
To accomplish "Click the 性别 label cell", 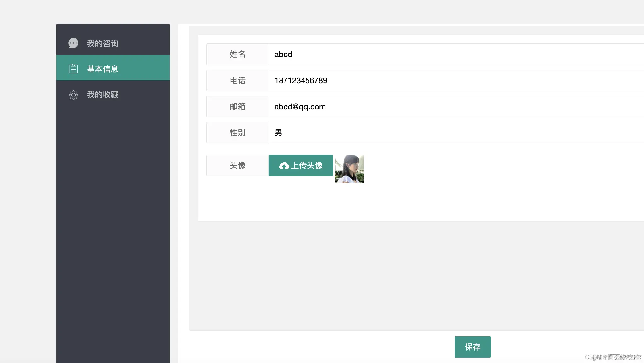I will (237, 133).
